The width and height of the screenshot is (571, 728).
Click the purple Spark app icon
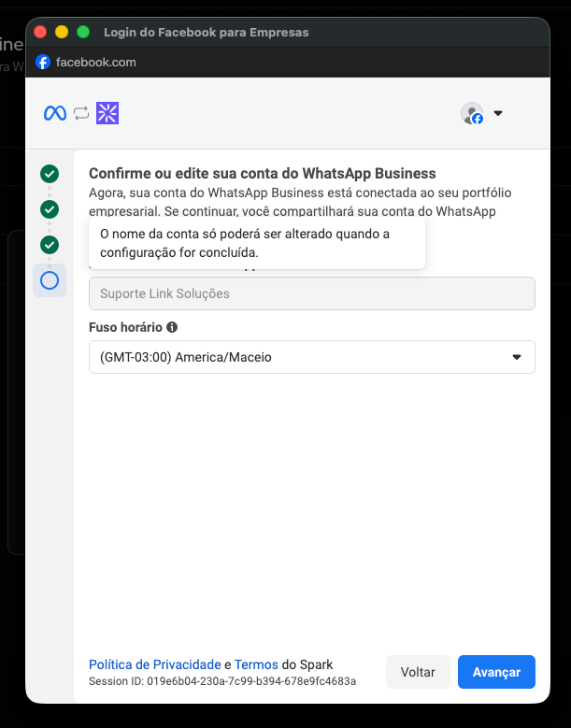[x=107, y=113]
